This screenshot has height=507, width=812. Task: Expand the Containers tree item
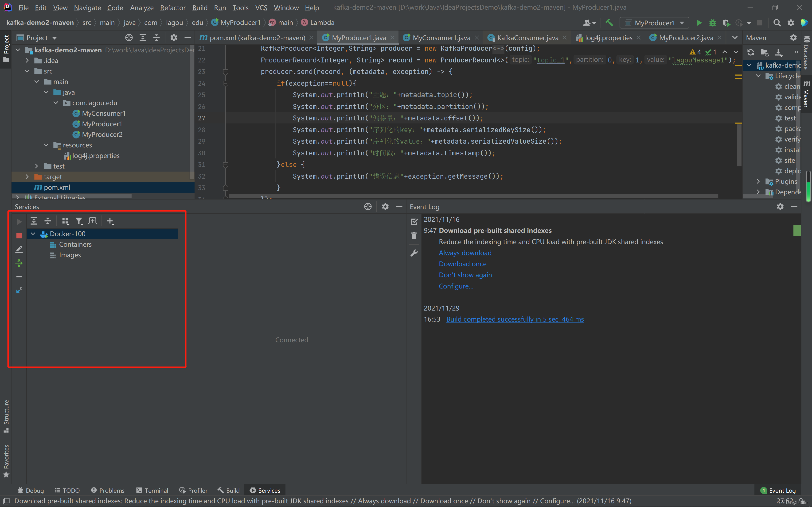tap(75, 244)
